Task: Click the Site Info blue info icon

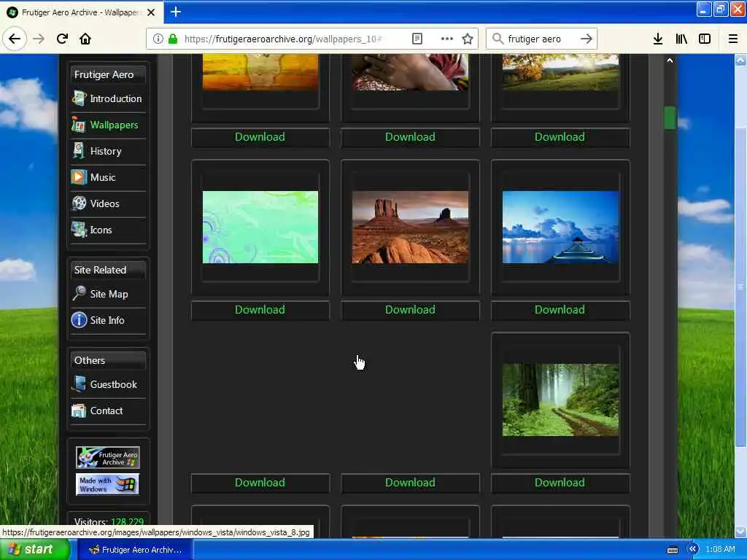Action: coord(79,320)
